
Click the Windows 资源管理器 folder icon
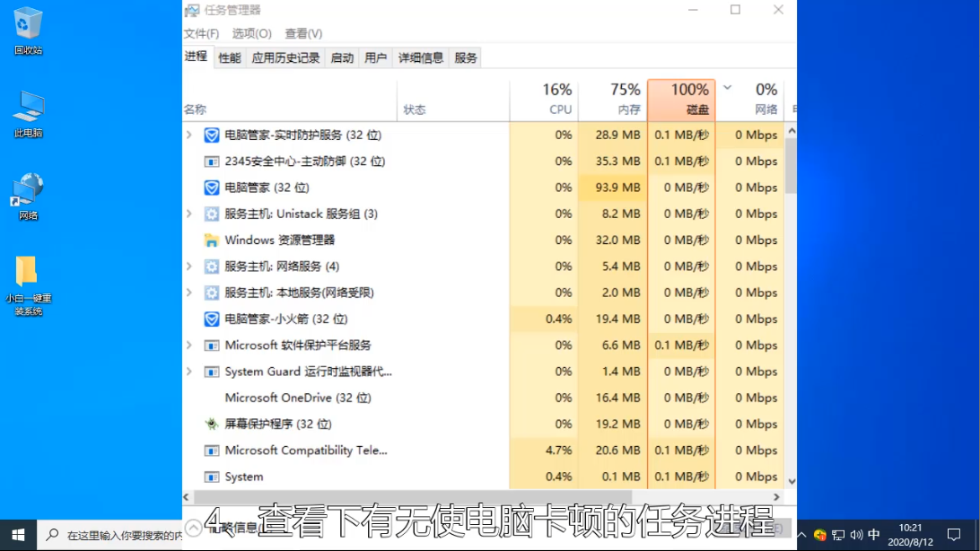[211, 240]
